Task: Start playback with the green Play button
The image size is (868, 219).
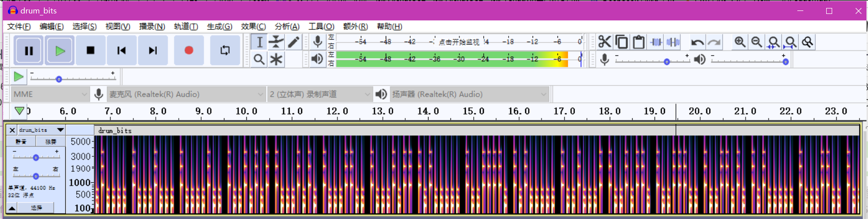Action: pyautogui.click(x=60, y=50)
